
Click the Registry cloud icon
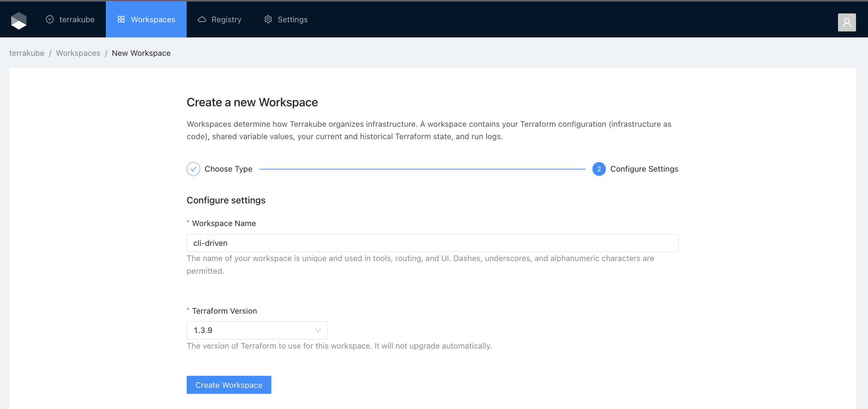click(x=202, y=19)
